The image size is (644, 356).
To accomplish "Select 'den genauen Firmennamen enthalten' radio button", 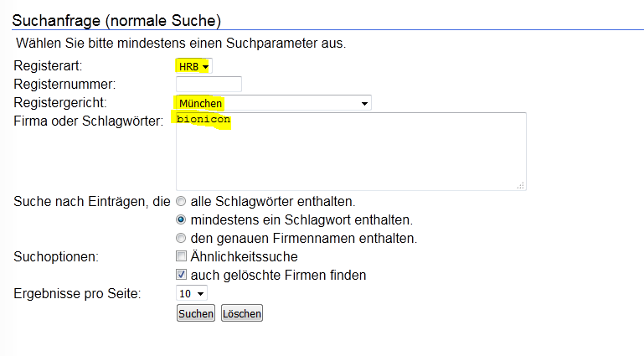I will (181, 239).
